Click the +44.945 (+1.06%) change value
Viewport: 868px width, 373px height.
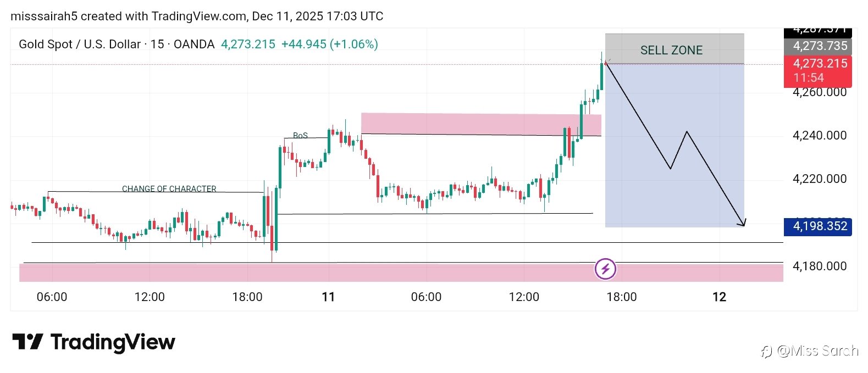tap(329, 44)
